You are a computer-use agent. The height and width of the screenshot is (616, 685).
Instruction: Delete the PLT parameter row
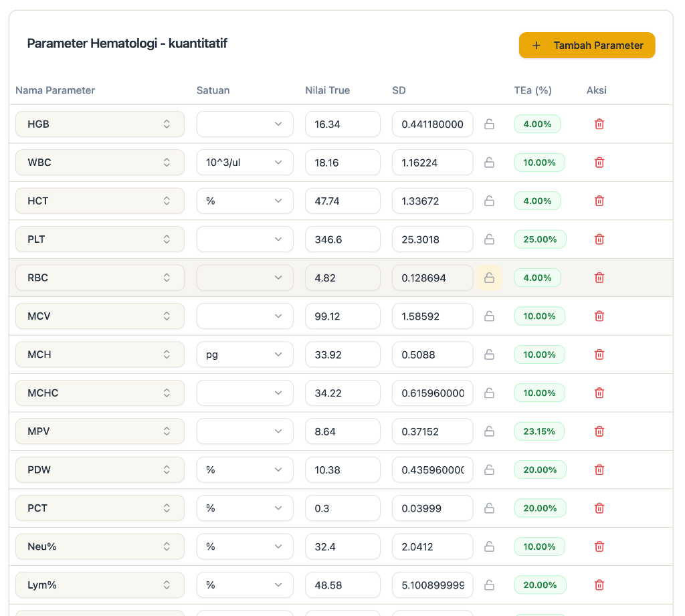tap(599, 239)
